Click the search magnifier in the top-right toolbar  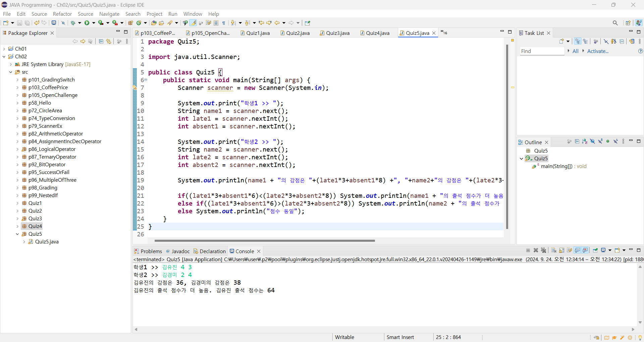tap(615, 23)
